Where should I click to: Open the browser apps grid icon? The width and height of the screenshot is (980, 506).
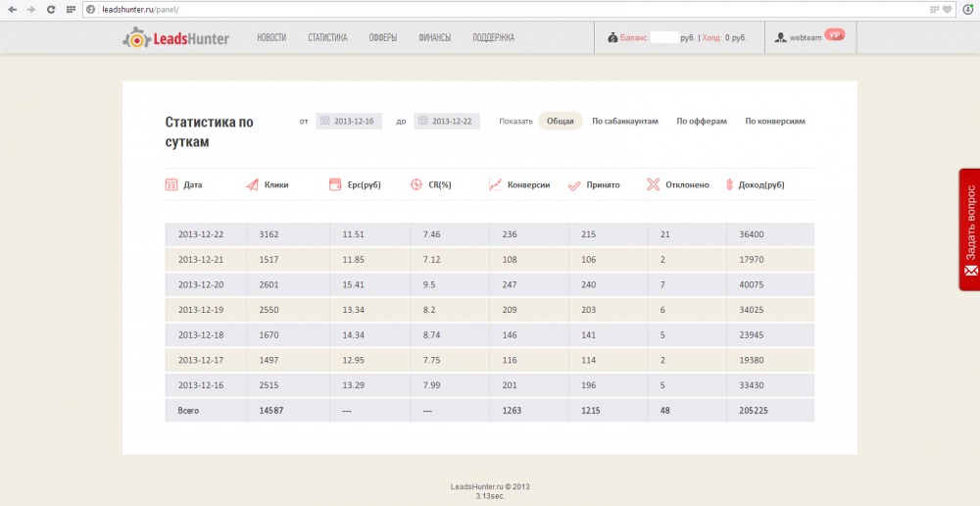tap(71, 10)
